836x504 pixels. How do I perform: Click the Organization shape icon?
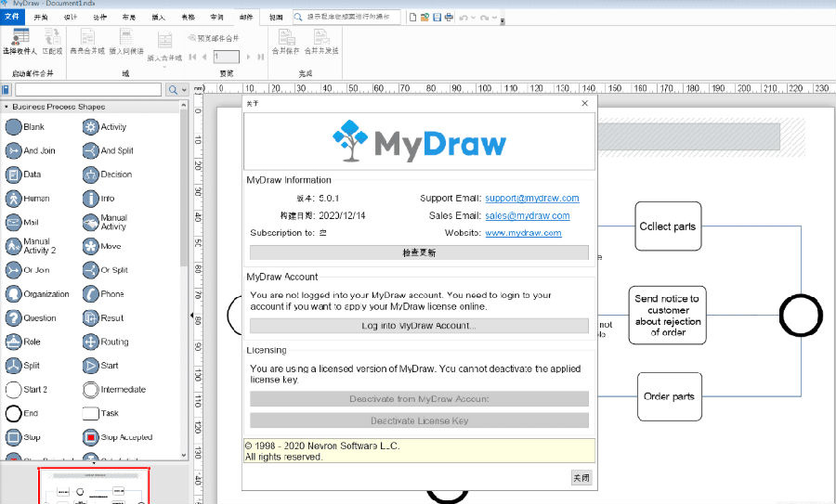pos(14,294)
